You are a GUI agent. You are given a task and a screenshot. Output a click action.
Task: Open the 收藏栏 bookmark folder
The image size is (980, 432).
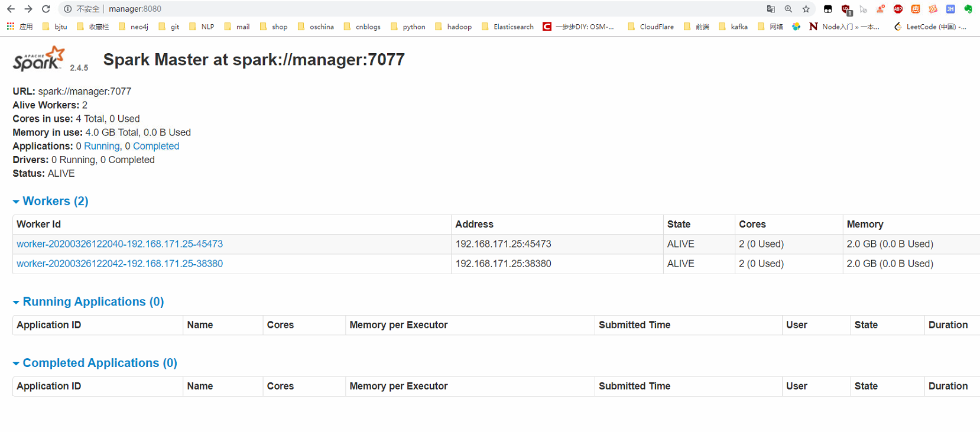[x=93, y=27]
